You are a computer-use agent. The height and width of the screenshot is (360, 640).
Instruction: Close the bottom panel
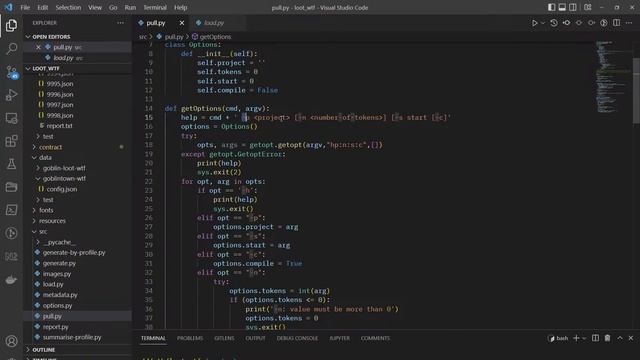[631, 338]
